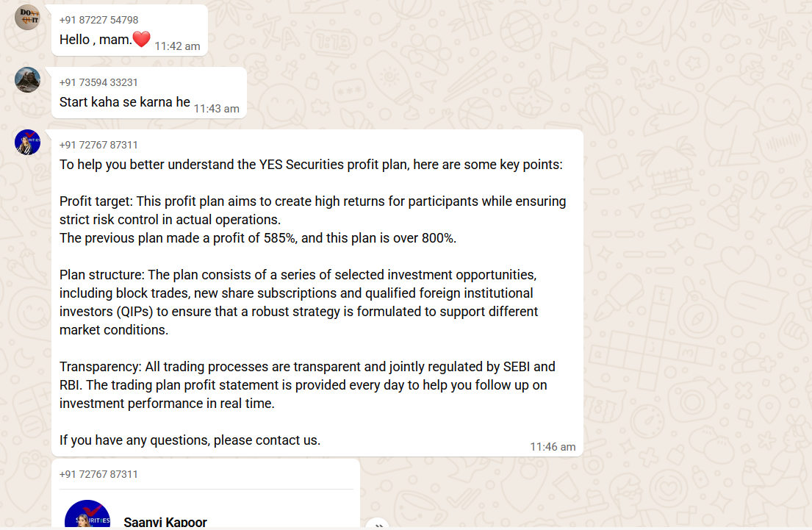Click sender number above the contact card
Image resolution: width=812 pixels, height=530 pixels.
[98, 474]
